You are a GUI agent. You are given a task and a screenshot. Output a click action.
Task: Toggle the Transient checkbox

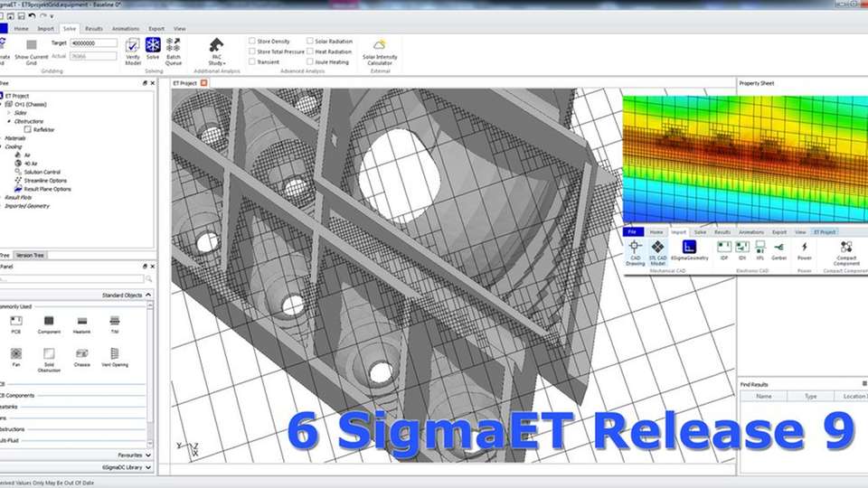coord(252,62)
